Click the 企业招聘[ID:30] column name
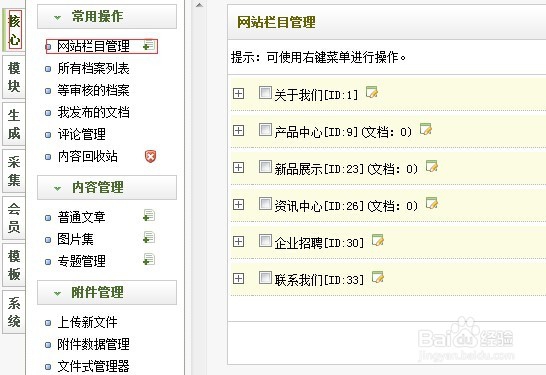 click(319, 243)
